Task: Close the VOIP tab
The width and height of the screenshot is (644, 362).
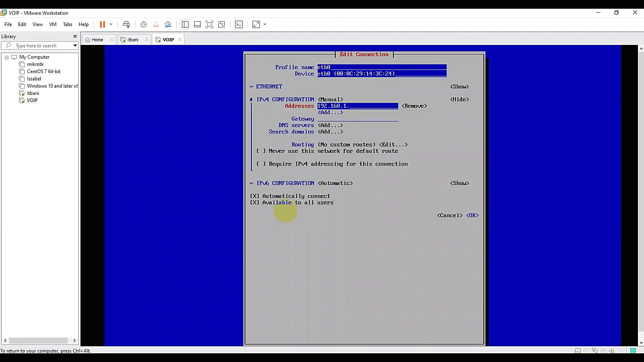Action: (180, 40)
